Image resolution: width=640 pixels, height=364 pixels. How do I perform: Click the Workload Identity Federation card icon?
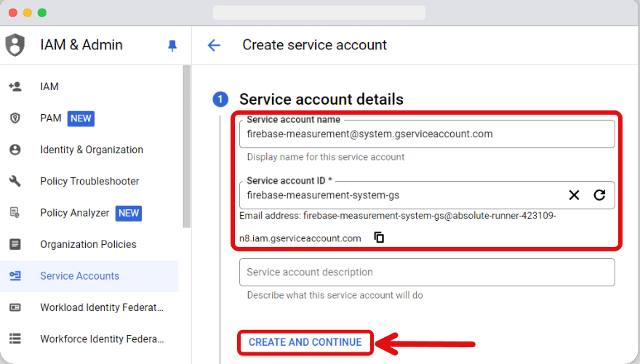click(15, 307)
